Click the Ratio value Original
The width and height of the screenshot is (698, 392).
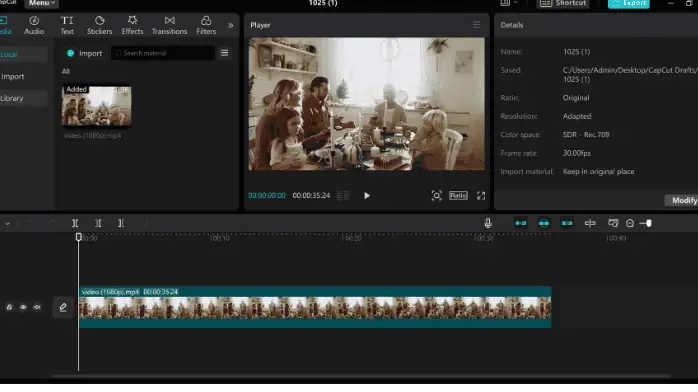point(576,98)
